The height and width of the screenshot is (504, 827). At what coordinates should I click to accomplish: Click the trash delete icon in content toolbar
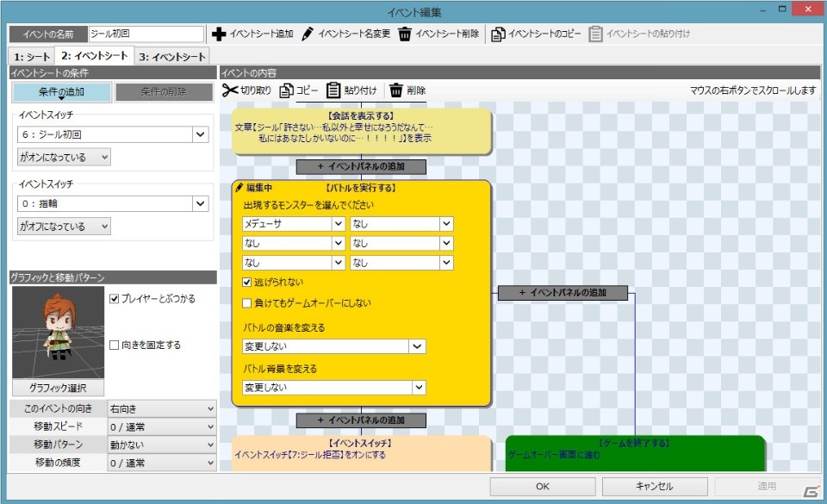[x=396, y=90]
